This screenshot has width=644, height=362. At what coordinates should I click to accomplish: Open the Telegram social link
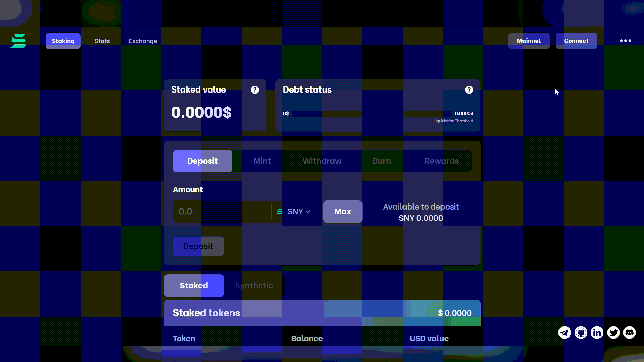pyautogui.click(x=565, y=332)
